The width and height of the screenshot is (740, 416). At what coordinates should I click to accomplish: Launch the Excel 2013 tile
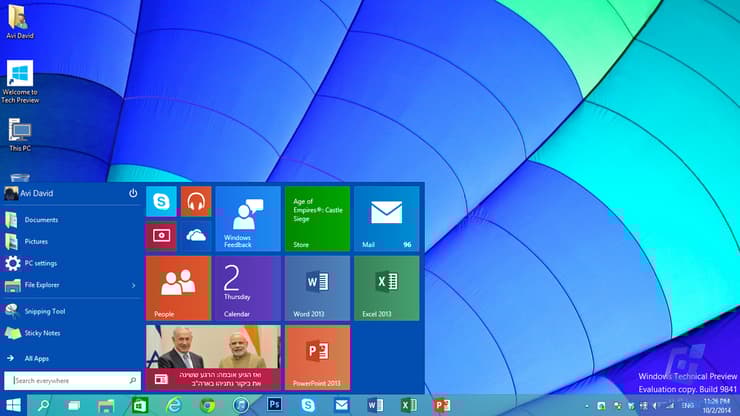pyautogui.click(x=387, y=288)
